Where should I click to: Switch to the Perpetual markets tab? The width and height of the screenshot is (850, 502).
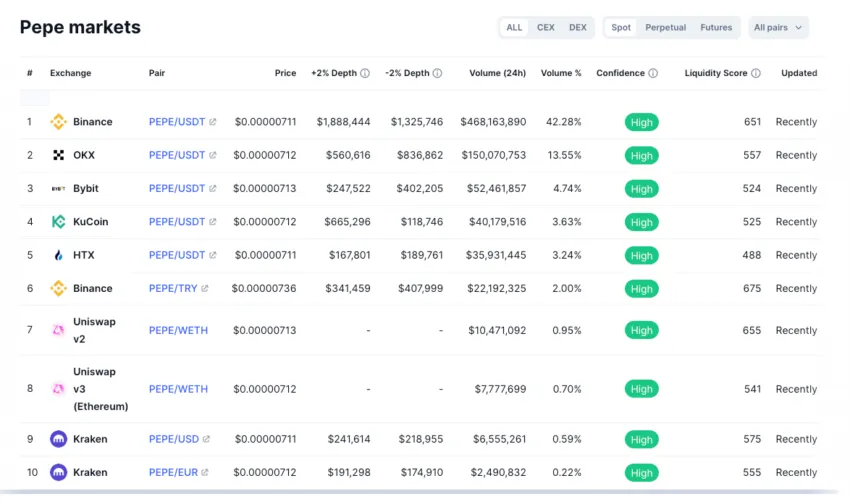(665, 28)
